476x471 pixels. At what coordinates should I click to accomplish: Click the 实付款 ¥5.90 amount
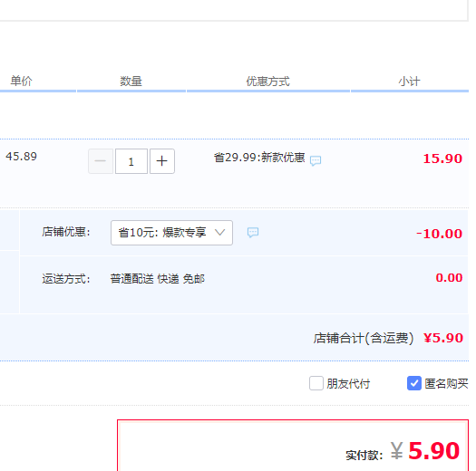(425, 451)
